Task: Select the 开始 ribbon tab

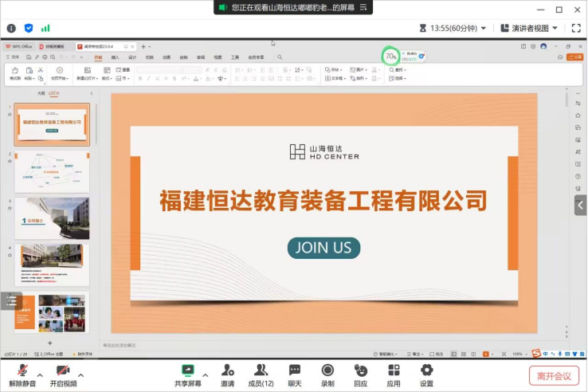Action: [x=98, y=57]
